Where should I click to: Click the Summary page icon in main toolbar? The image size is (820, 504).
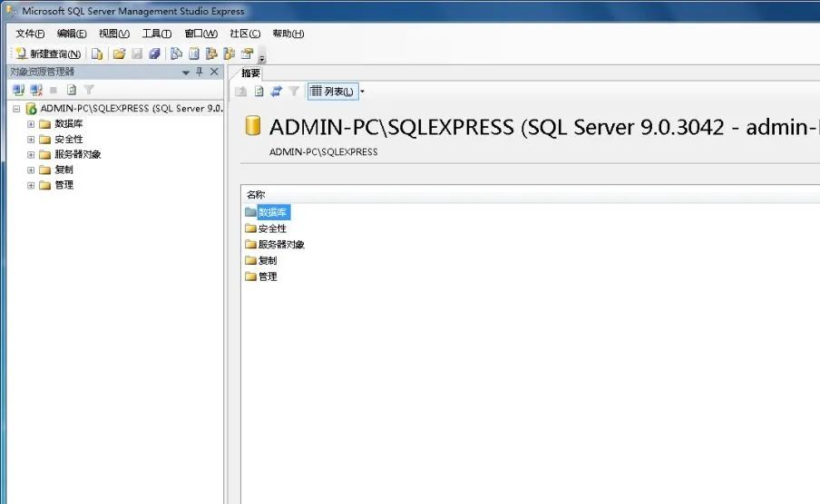pos(193,53)
